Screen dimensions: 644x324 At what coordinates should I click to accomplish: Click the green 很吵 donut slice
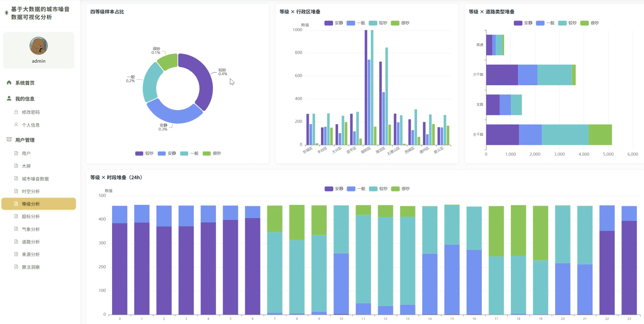[x=168, y=62]
